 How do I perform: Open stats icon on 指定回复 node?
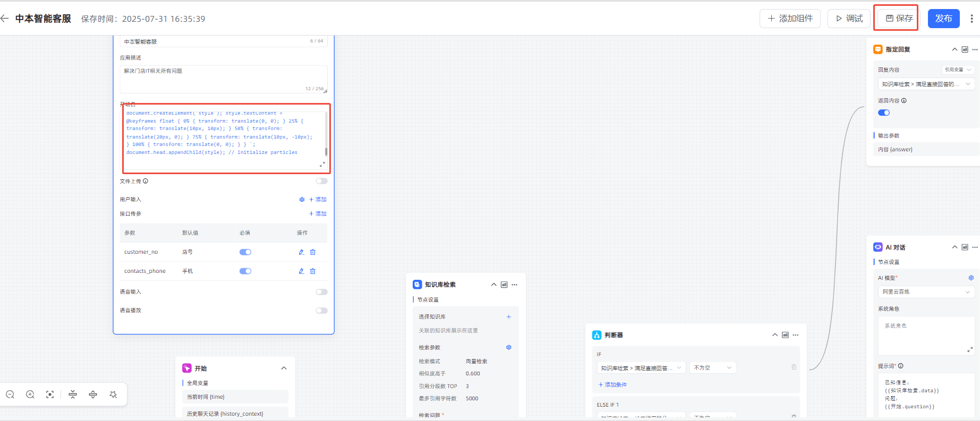point(965,49)
